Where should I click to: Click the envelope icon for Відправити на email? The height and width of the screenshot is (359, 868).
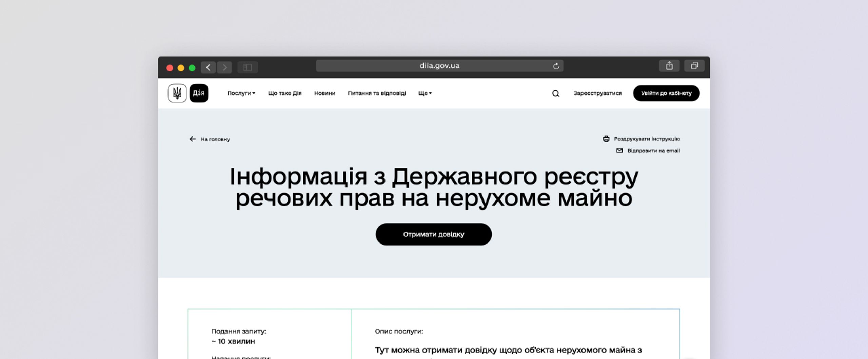click(x=620, y=151)
